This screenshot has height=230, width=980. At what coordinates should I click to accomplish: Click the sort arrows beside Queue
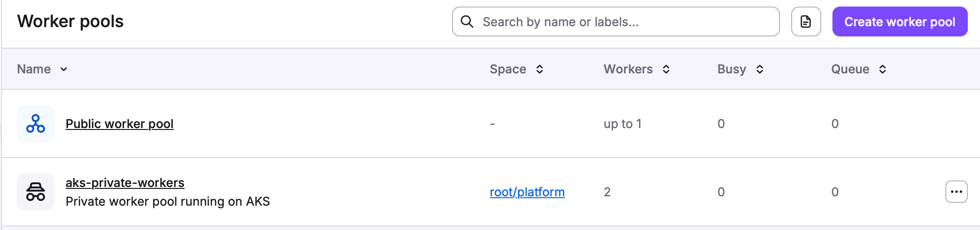tap(883, 69)
